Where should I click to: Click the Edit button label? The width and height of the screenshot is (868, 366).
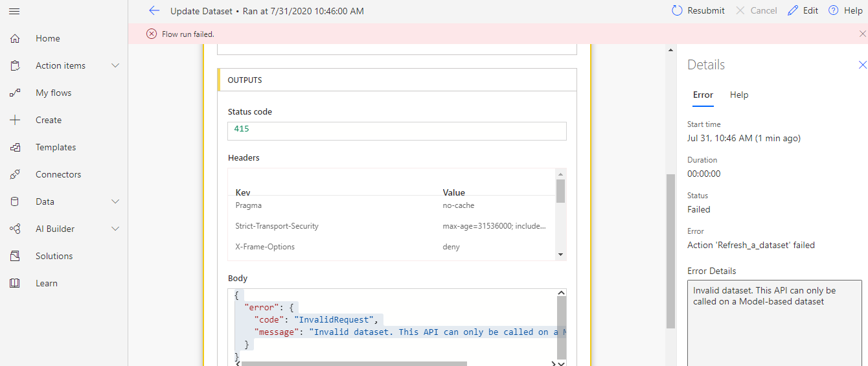[x=810, y=10]
